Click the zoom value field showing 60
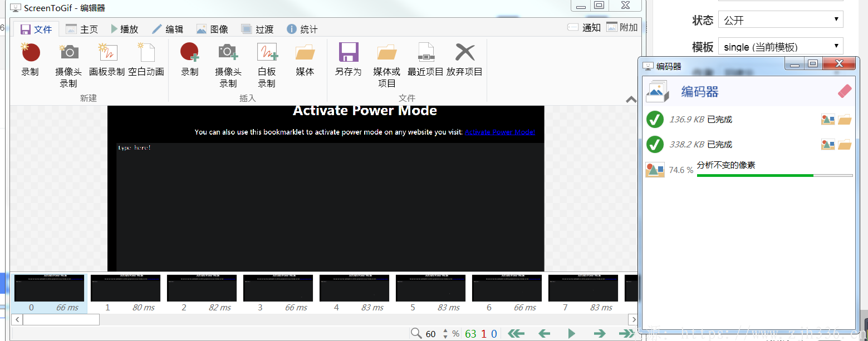The image size is (868, 341). (432, 334)
